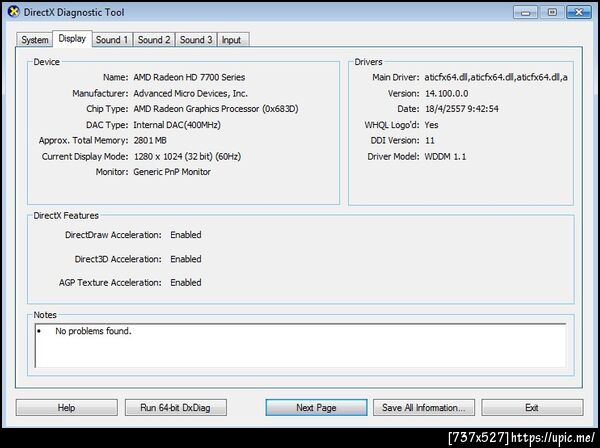Viewport: 600px width, 448px height.
Task: Click display mode '1280 x 1024 (32 bit) (60Hz)'
Action: (x=187, y=156)
